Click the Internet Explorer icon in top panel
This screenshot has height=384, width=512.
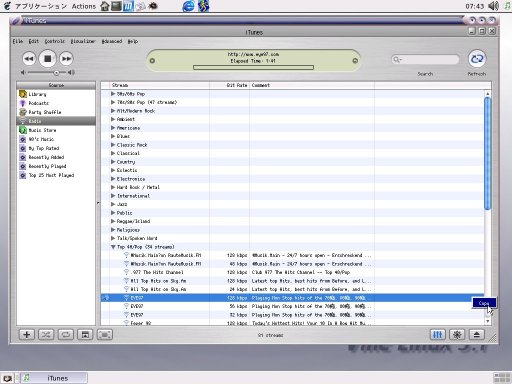[188, 6]
